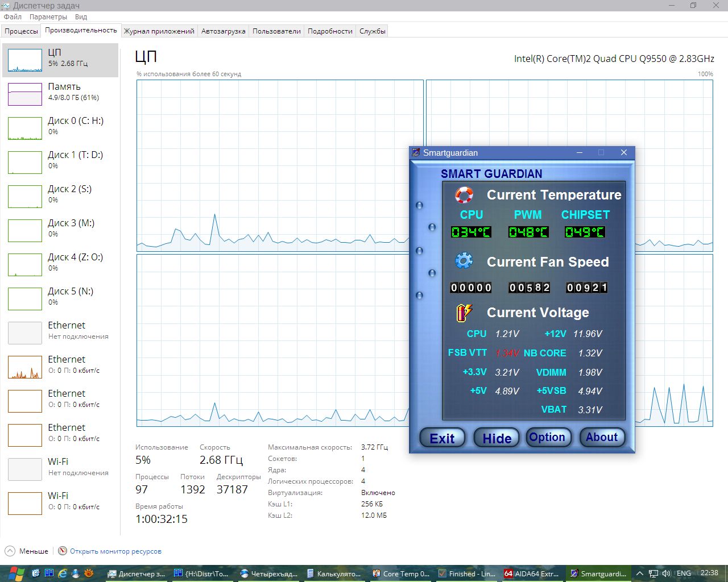Click the first quick launch icon near Start
Screen dimensions: 728x582
coord(36,573)
